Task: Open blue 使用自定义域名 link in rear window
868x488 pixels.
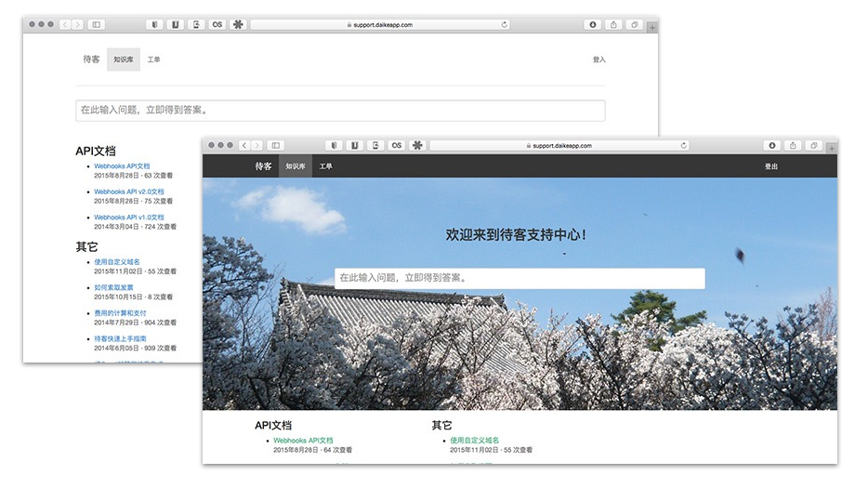Action: (117, 261)
